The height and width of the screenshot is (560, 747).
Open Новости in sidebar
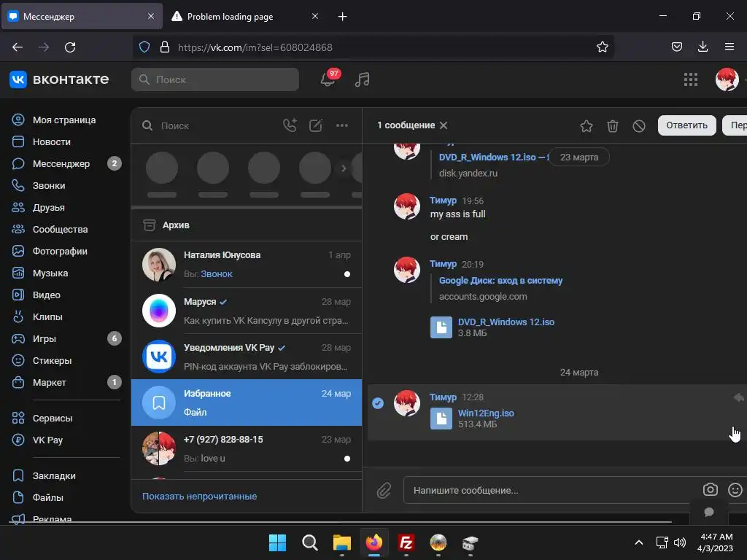pos(52,142)
